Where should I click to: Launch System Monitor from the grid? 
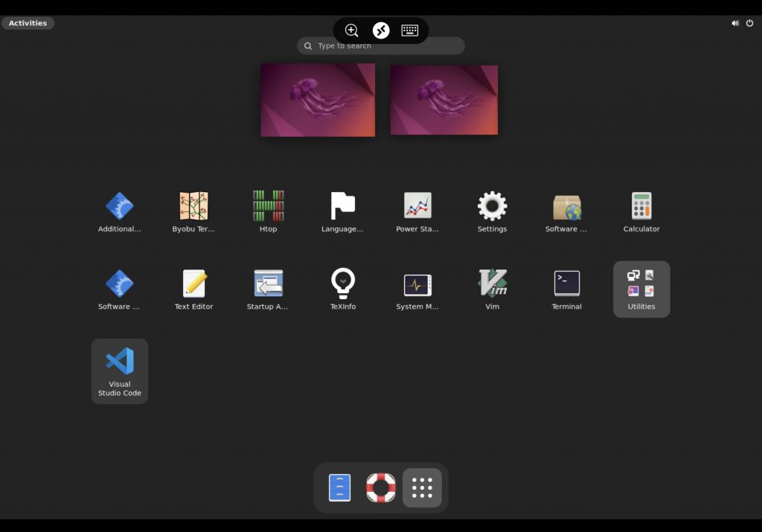coord(417,283)
